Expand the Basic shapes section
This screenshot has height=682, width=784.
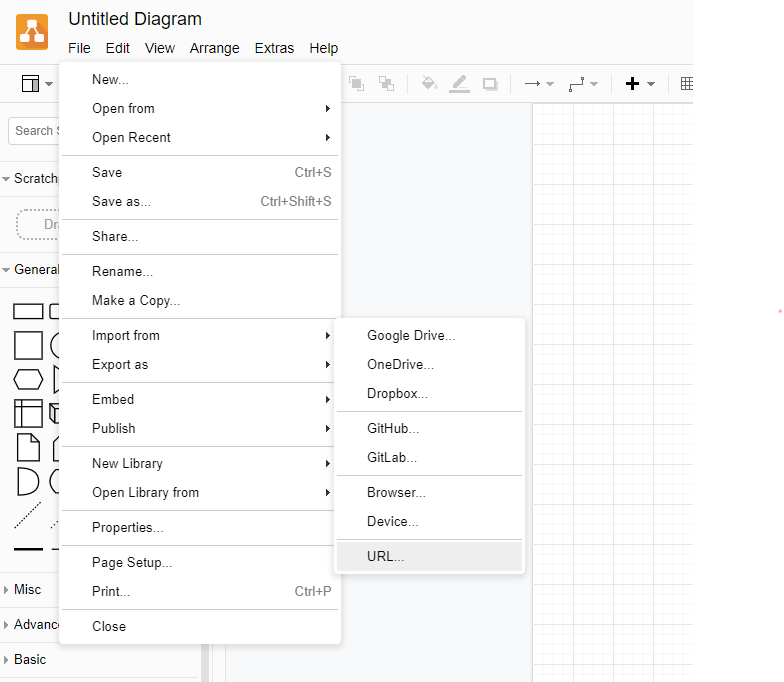click(x=30, y=660)
